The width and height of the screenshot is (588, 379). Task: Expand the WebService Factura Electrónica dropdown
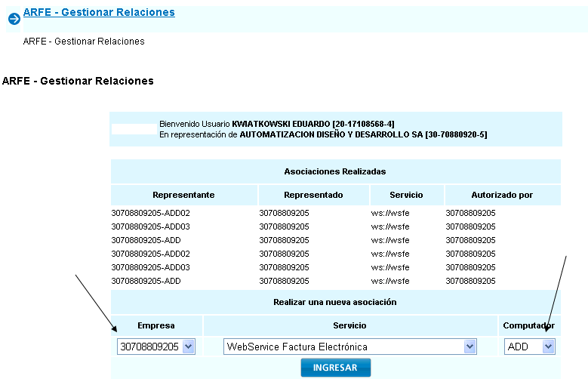click(350, 347)
